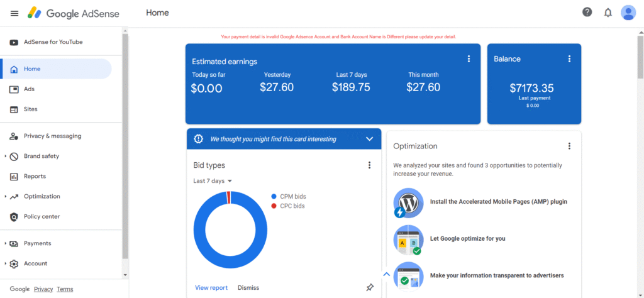
Task: Expand the Brand safety sidebar section
Action: click(x=6, y=156)
